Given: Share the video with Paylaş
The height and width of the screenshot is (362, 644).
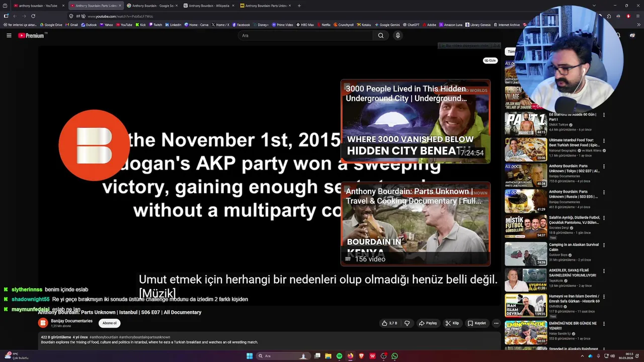Looking at the screenshot, I should pos(428,323).
